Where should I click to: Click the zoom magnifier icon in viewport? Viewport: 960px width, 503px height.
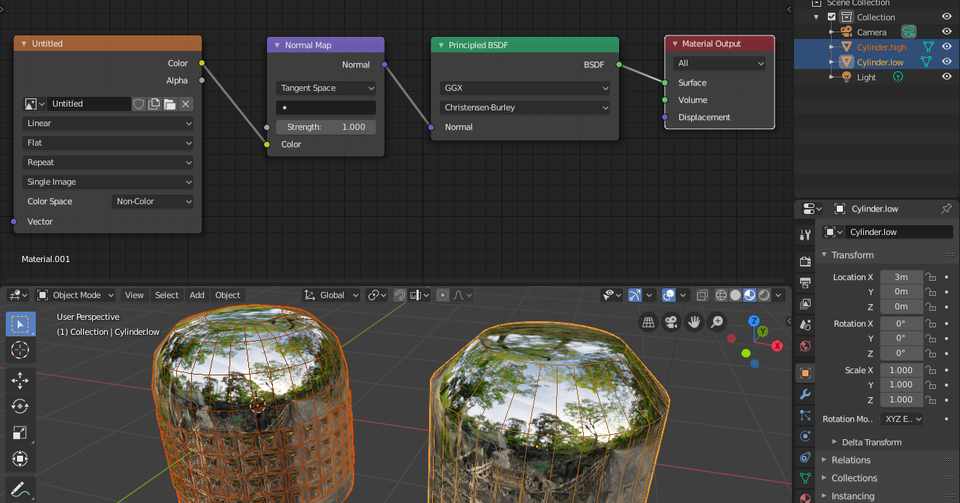[717, 322]
